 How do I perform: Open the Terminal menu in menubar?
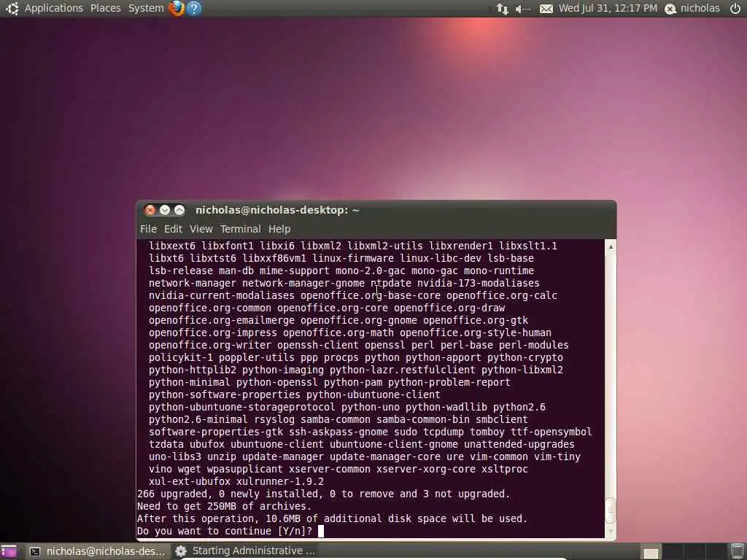pyautogui.click(x=240, y=229)
